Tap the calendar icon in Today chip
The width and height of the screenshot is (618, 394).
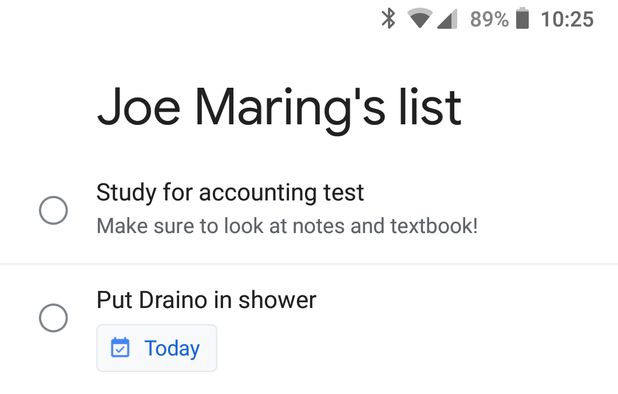point(120,348)
